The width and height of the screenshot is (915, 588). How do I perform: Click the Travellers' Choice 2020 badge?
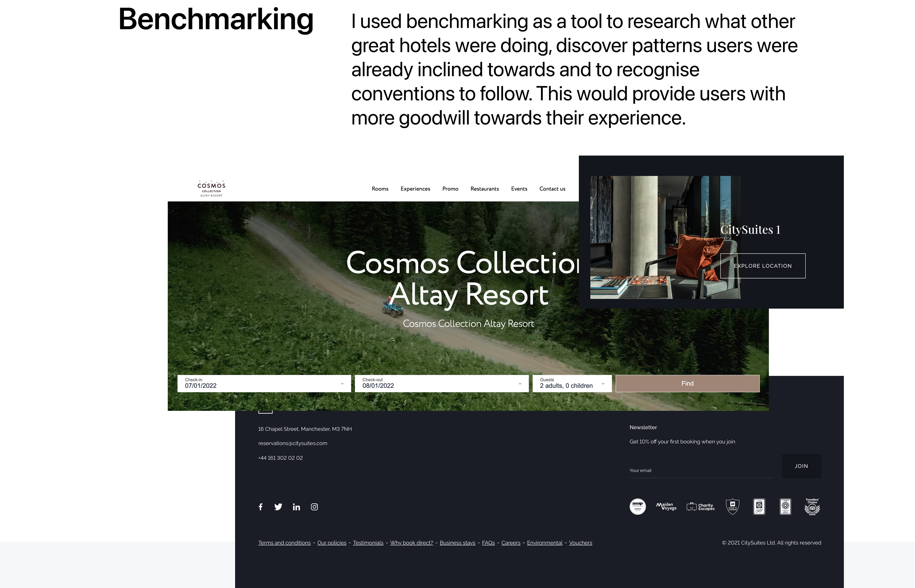[x=812, y=507]
